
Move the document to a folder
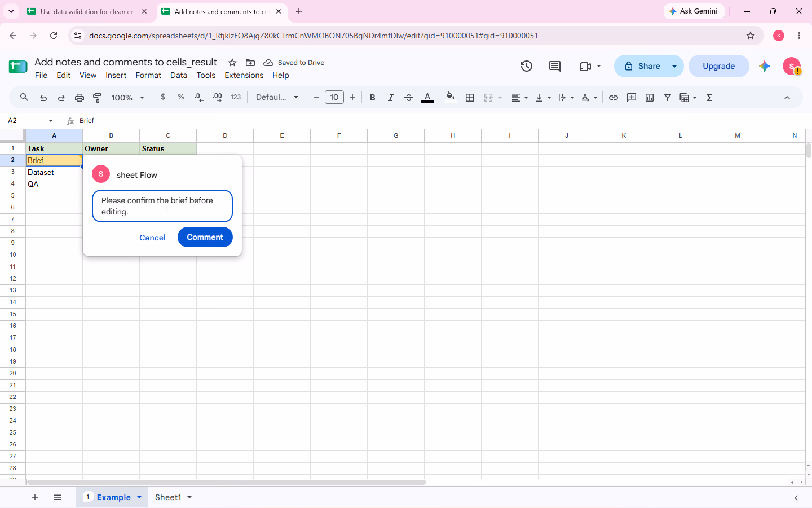click(x=250, y=63)
